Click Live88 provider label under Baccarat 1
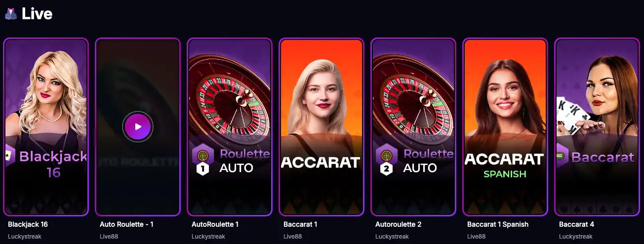644x244 pixels. pos(292,237)
